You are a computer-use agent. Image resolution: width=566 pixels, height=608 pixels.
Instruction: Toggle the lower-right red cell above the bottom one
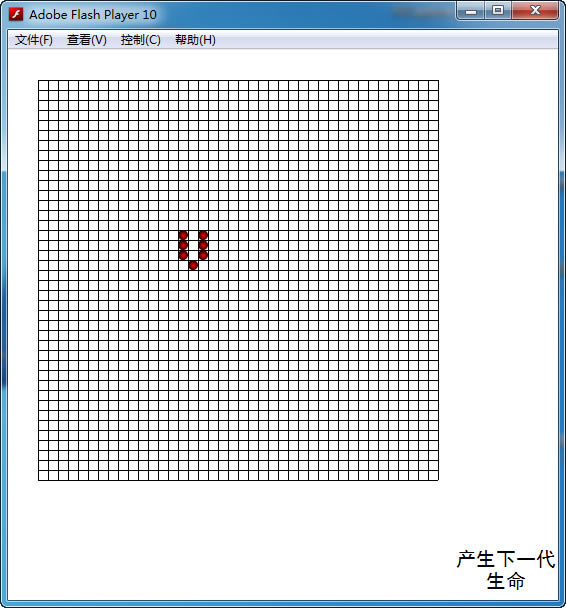pos(203,255)
